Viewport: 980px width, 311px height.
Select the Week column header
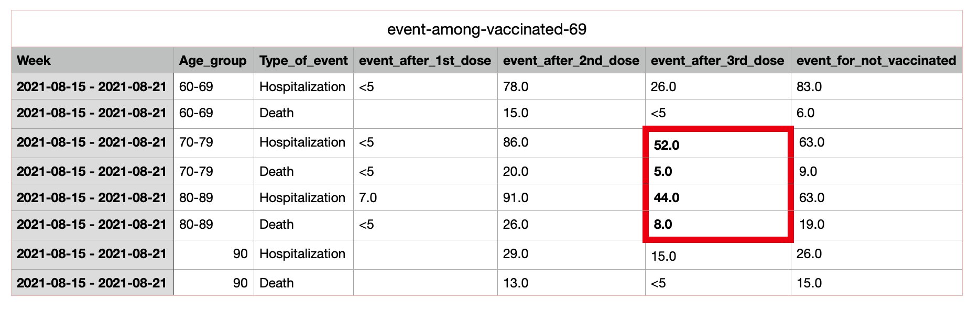pos(34,61)
